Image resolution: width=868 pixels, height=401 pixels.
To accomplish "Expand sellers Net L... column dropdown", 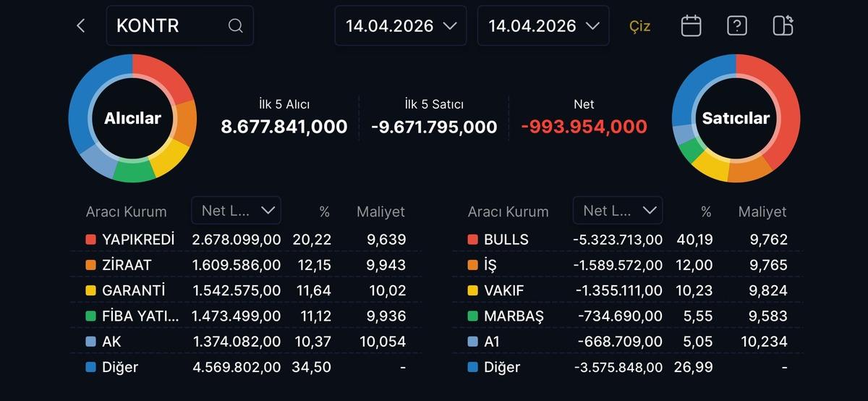I will pos(618,211).
